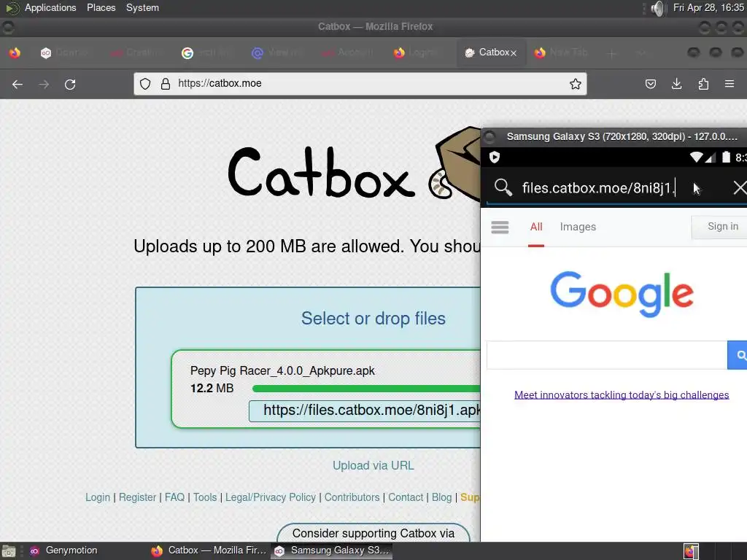Image resolution: width=747 pixels, height=560 pixels.
Task: Open the Firefox extensions puzzle icon
Action: [x=703, y=85]
